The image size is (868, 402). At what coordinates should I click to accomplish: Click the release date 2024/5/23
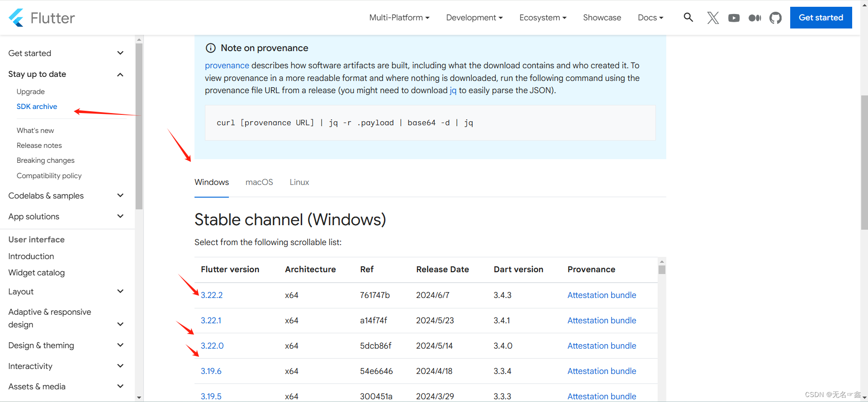[435, 321]
